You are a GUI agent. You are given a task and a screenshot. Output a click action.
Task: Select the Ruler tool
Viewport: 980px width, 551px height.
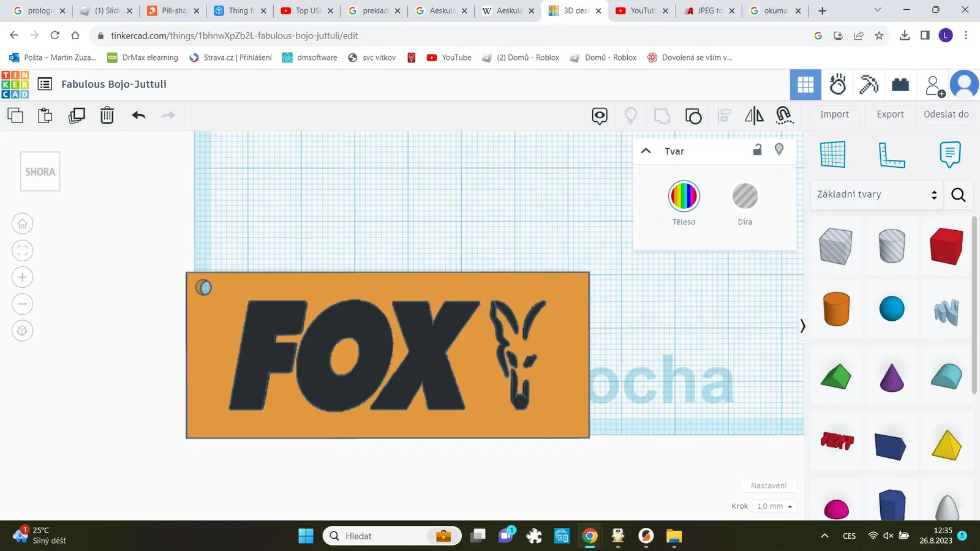891,154
